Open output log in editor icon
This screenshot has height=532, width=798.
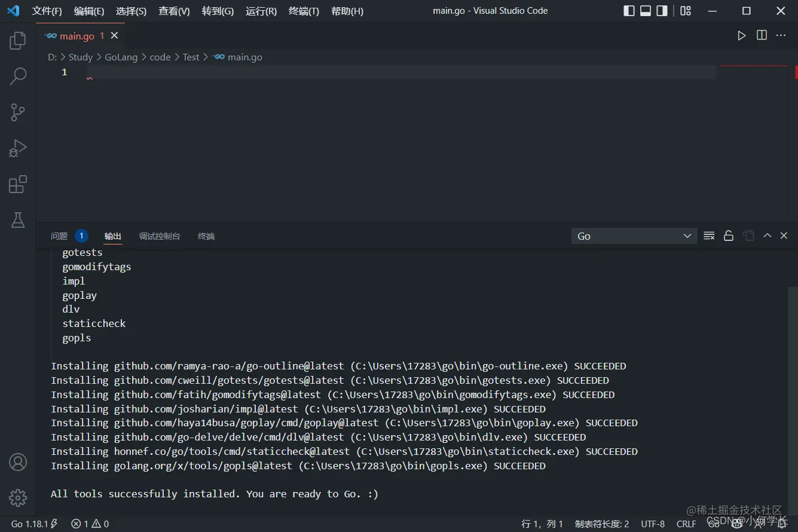tap(748, 236)
